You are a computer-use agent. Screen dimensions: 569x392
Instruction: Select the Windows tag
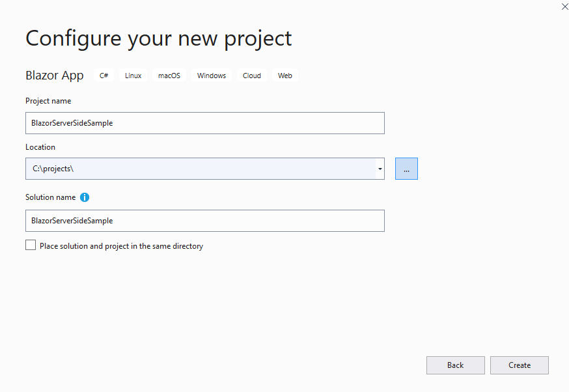(x=212, y=76)
